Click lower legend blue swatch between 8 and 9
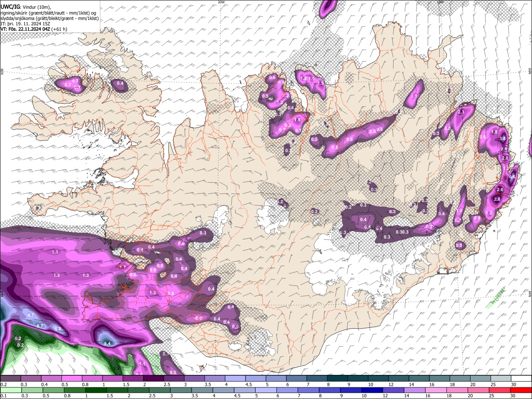532x399 pixels. (330, 390)
